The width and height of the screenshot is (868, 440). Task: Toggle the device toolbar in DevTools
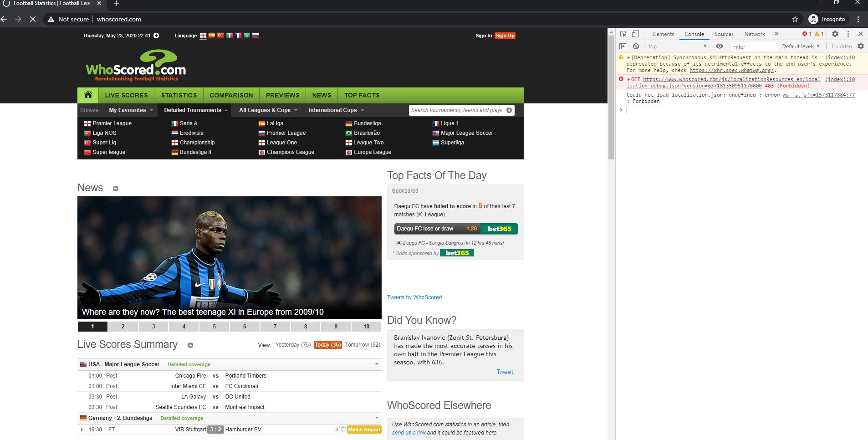(x=636, y=34)
